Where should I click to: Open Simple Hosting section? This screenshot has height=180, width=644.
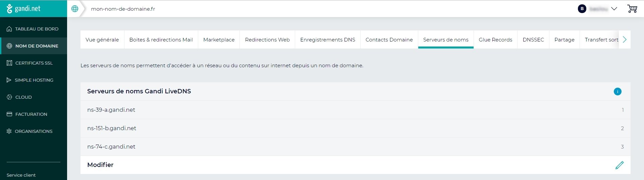34,80
